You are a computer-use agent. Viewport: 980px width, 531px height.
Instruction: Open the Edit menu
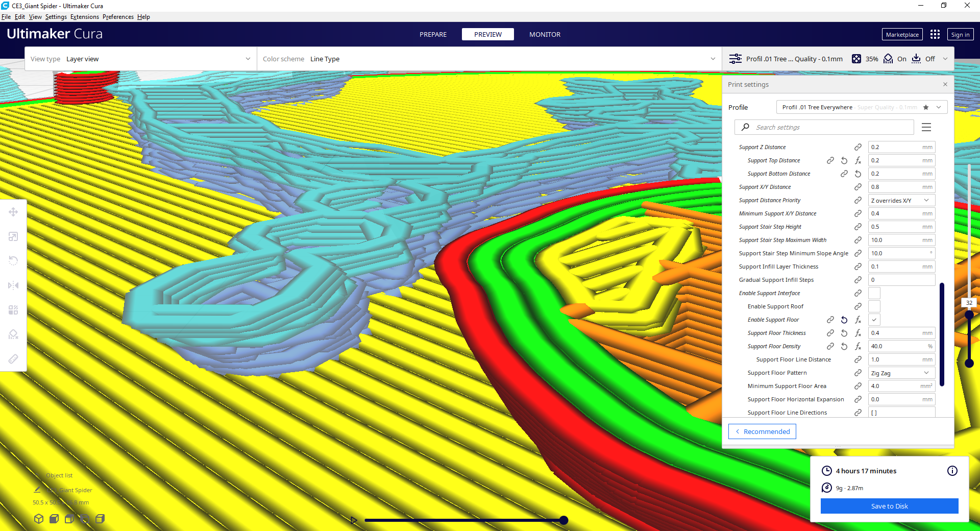20,17
